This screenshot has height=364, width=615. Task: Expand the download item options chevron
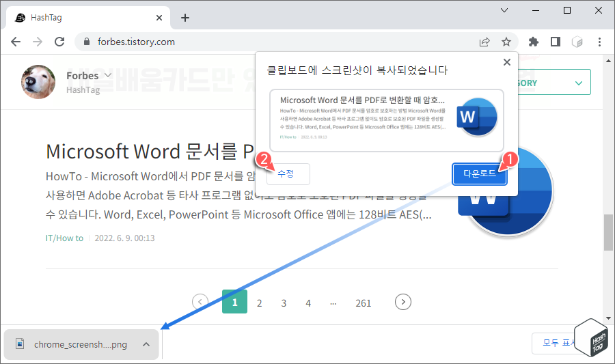146,344
